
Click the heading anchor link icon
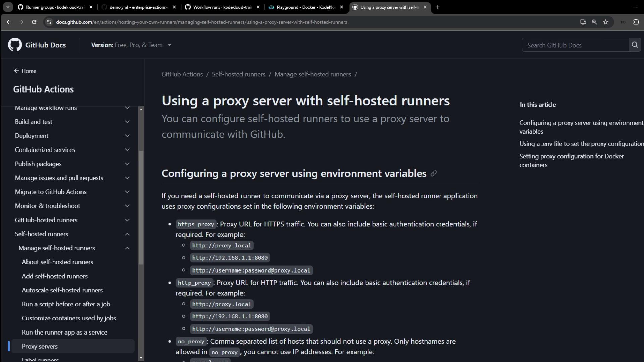point(434,174)
